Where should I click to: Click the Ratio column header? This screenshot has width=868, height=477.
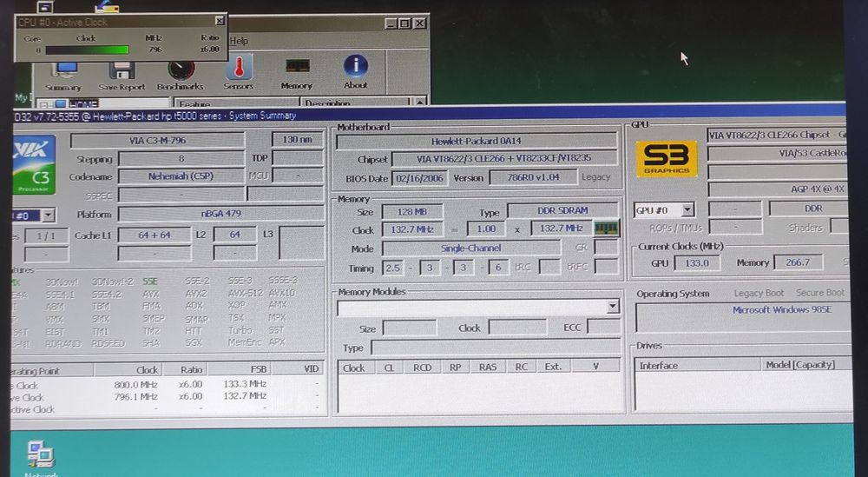(x=184, y=369)
